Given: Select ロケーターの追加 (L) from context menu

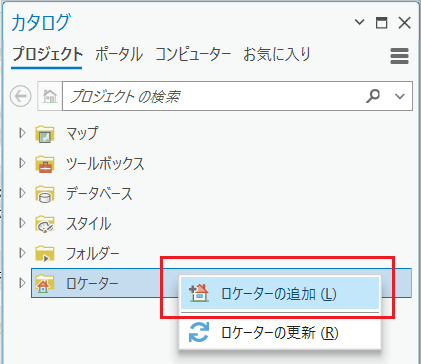Looking at the screenshot, I should 280,294.
